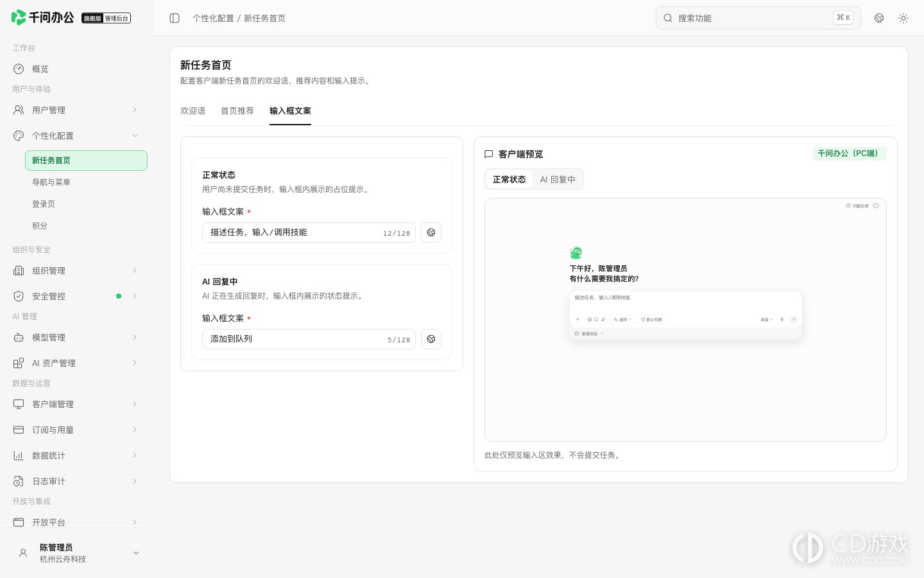Expand 安全管控 menu

(x=77, y=296)
